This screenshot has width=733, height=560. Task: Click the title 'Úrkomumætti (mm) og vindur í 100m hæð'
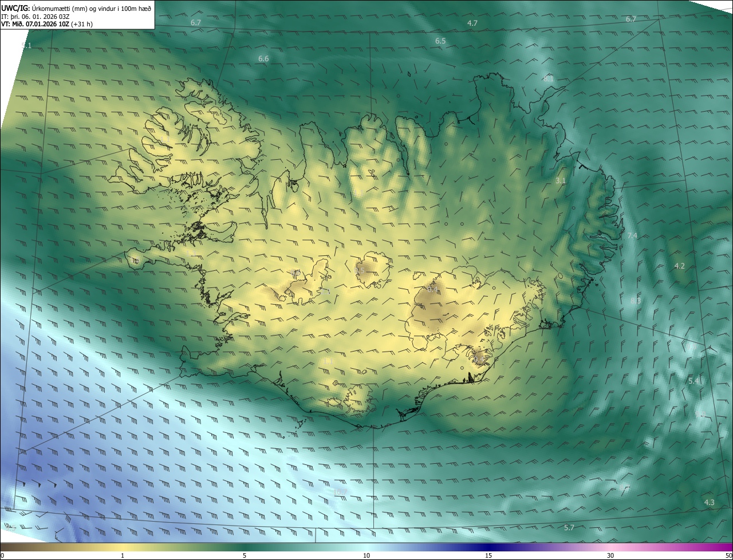click(x=92, y=7)
